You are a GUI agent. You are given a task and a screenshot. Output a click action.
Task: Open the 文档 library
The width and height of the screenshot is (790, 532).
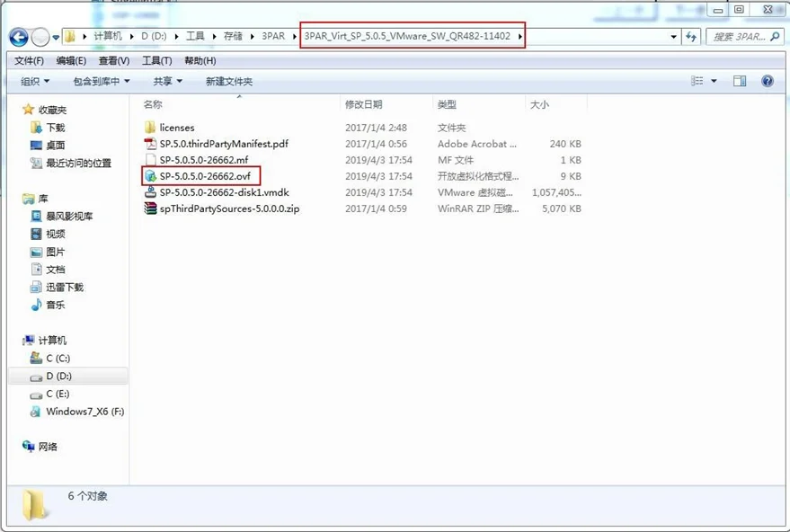pos(56,269)
